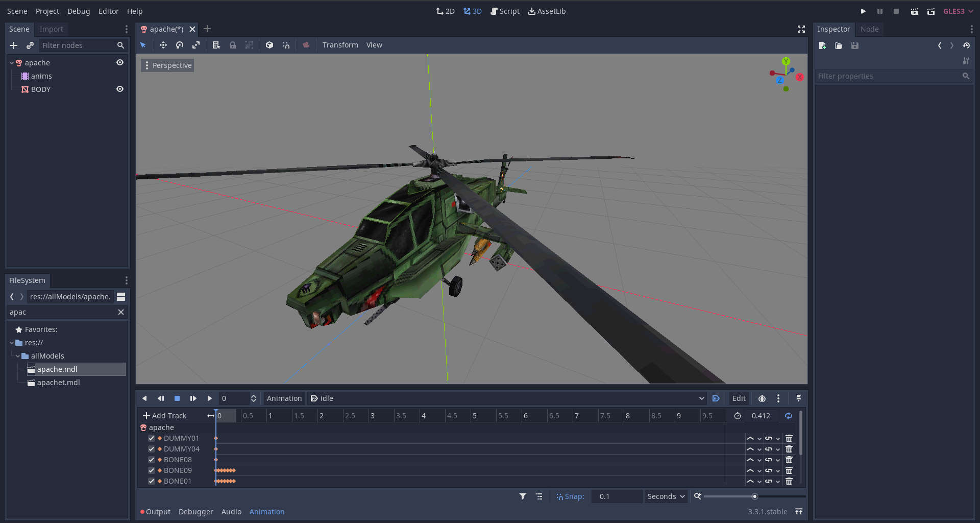The image size is (980, 523).
Task: Adjust the timeline zoom slider handle
Action: coord(754,496)
